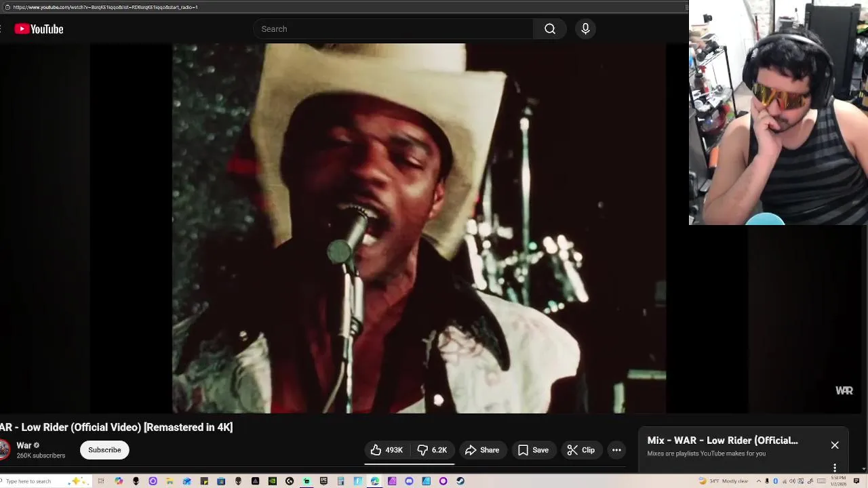This screenshot has height=488, width=868.
Task: Open the War channel avatar
Action: (x=4, y=450)
